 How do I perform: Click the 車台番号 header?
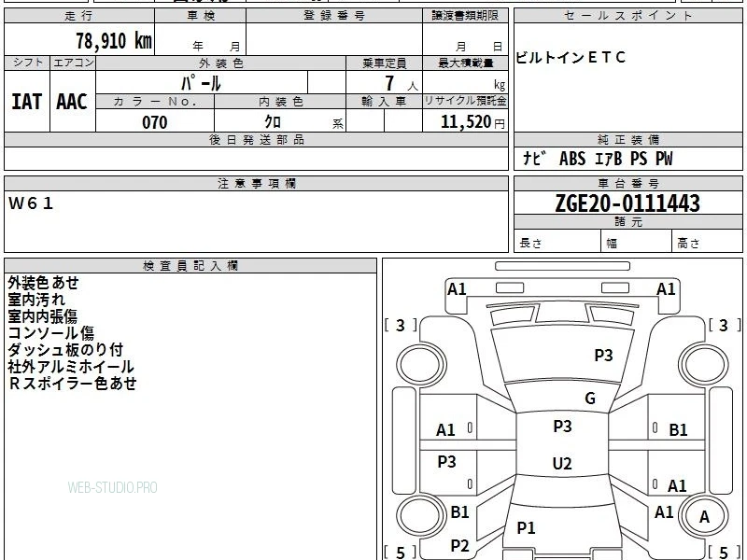point(627,183)
